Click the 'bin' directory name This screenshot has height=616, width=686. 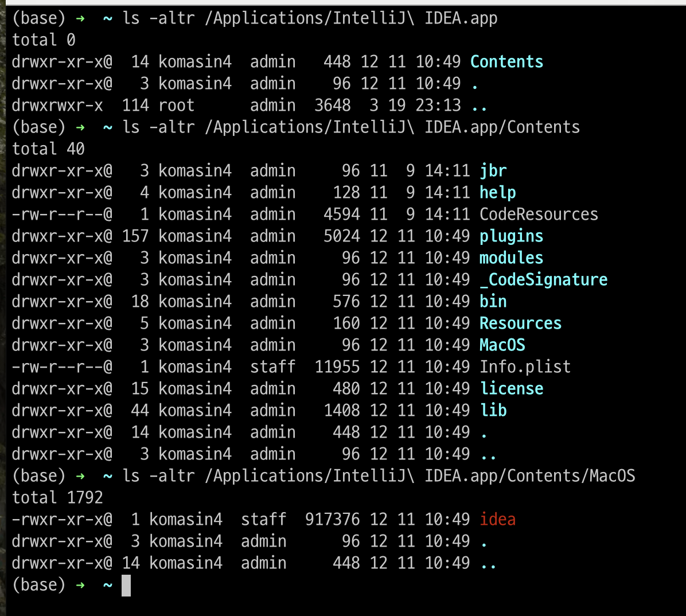pyautogui.click(x=493, y=302)
